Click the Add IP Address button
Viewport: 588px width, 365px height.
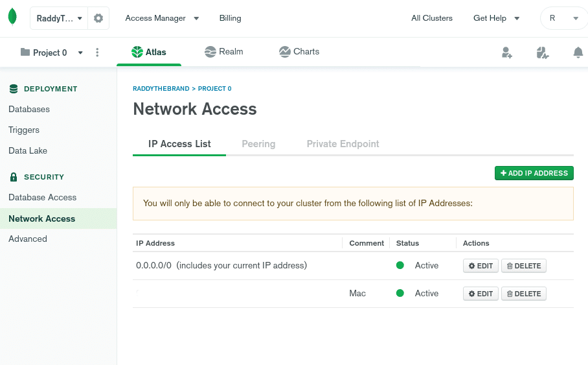click(x=534, y=173)
